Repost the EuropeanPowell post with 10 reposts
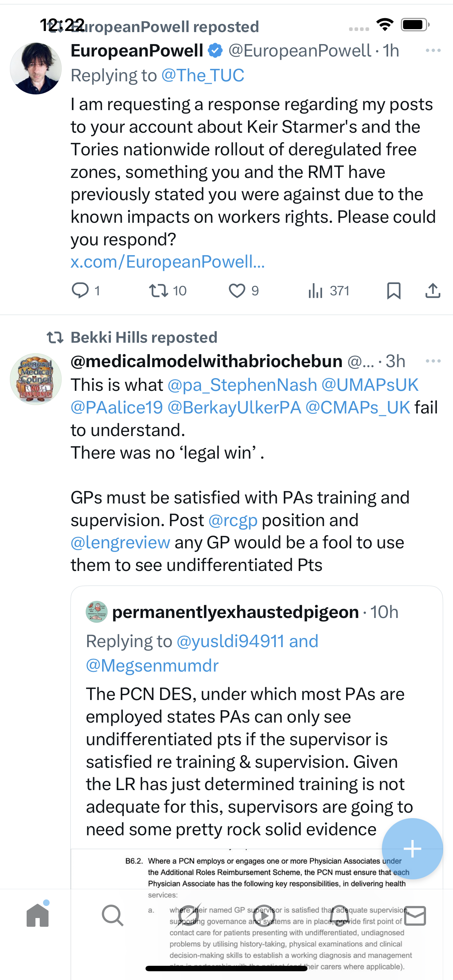Viewport: 453px width, 980px height. pyautogui.click(x=159, y=291)
